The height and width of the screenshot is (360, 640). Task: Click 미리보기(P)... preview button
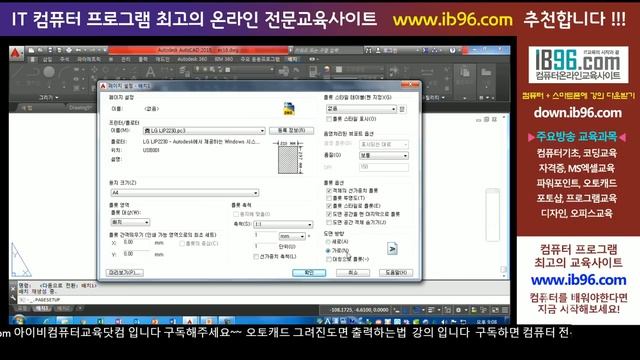point(125,273)
